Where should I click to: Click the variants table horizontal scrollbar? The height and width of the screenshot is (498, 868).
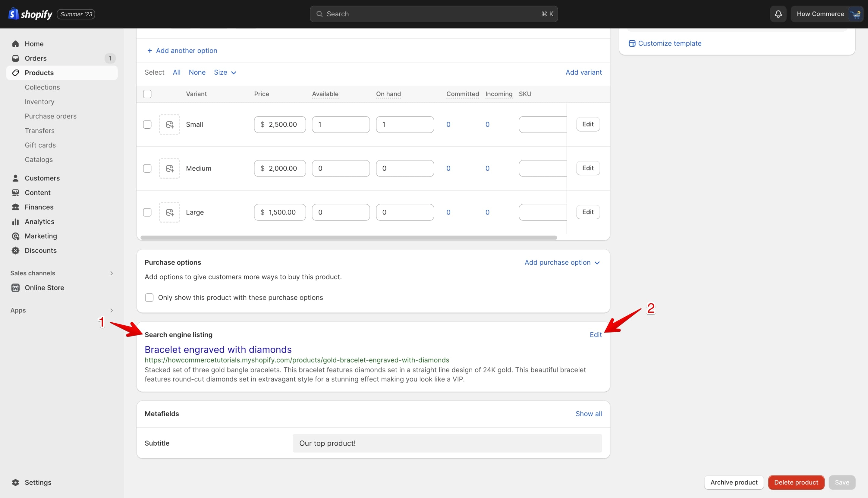coord(349,237)
